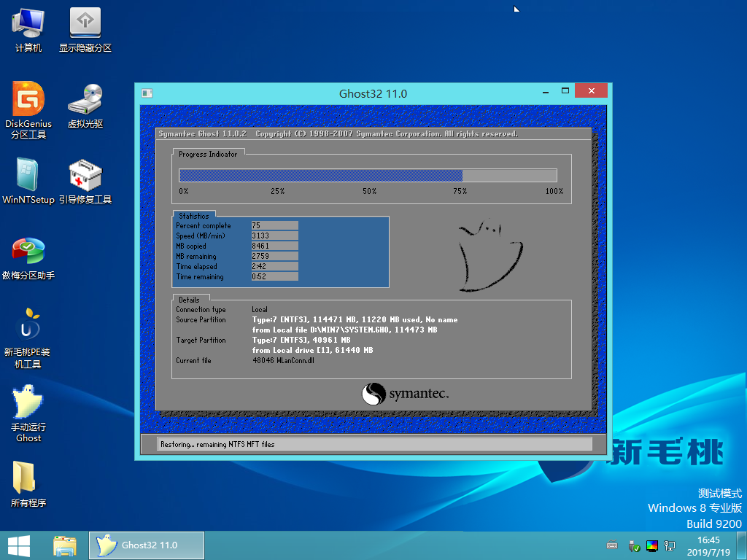Click the Target Partition line Type:7 [NTFS], 40961 MB

point(301,340)
